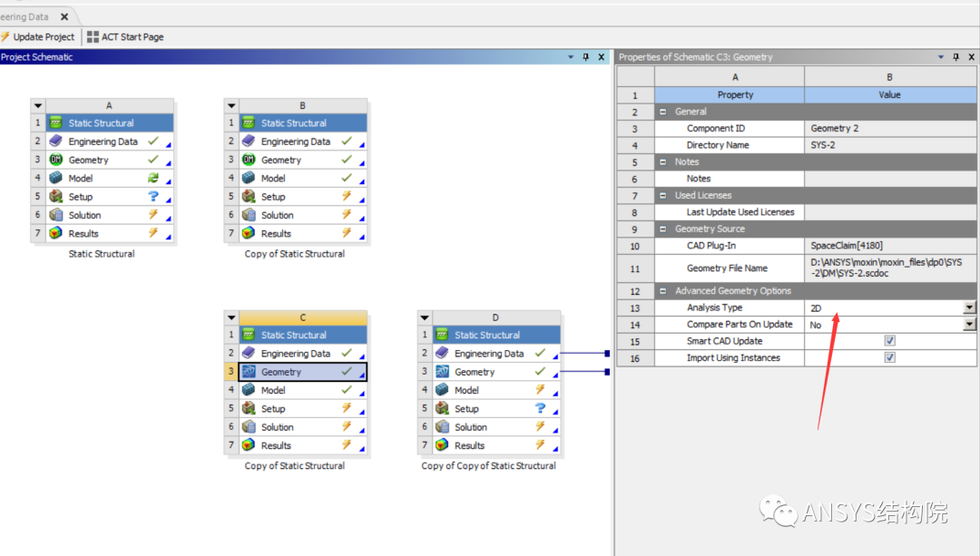Click CAD Plug-In value SpaceClaim[4180]
The width and height of the screenshot is (980, 556).
(847, 246)
